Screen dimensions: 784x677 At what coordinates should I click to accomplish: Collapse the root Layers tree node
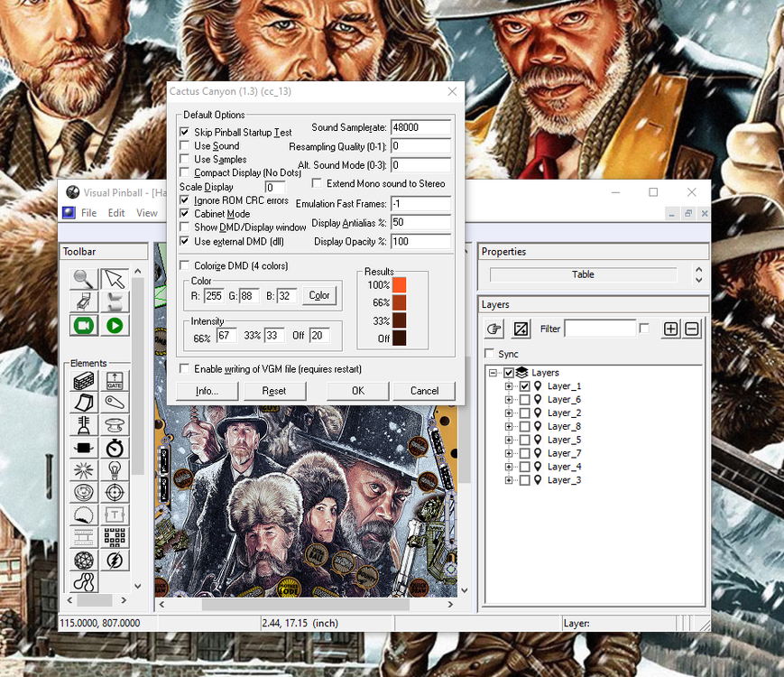point(493,373)
